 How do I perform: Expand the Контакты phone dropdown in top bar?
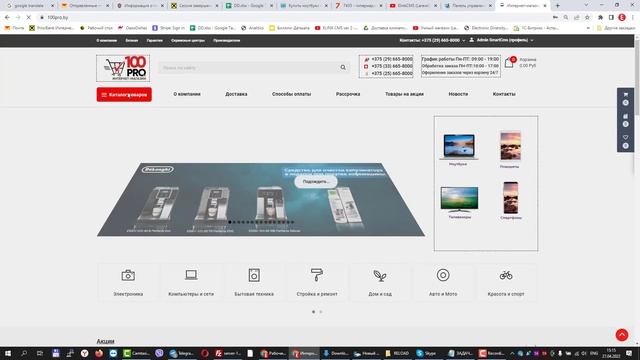coord(464,40)
